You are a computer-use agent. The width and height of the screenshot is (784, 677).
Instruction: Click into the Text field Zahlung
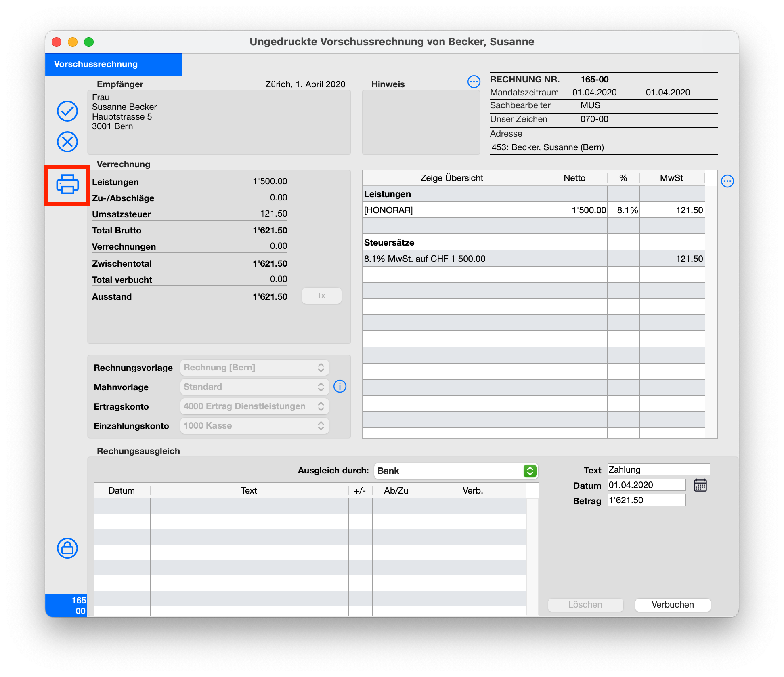(x=658, y=469)
